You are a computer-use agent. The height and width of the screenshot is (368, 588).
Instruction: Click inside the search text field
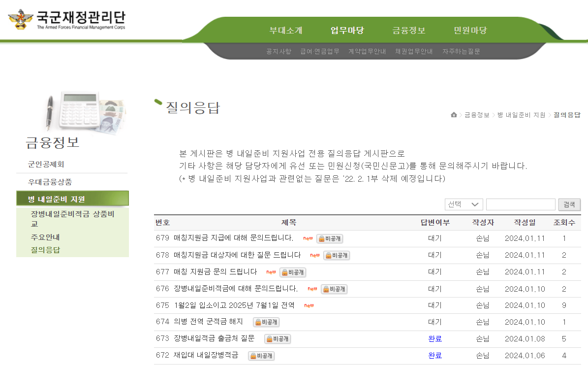(520, 204)
